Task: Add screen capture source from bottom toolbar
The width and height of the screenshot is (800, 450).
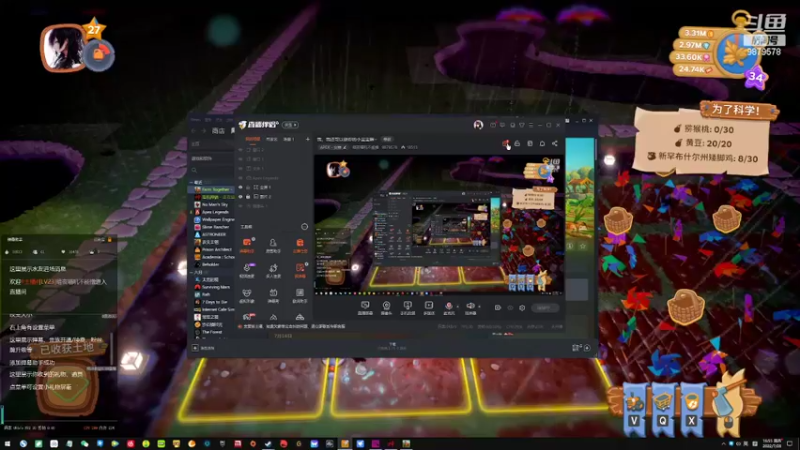Action: [x=365, y=308]
